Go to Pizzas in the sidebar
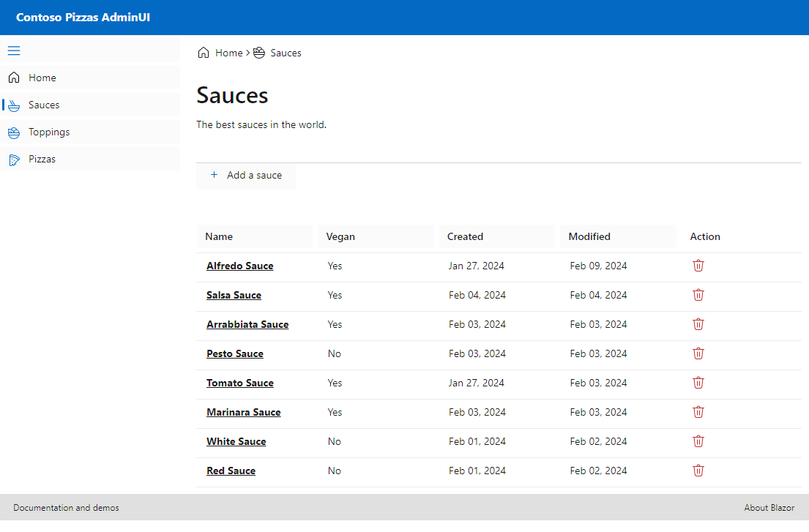The height and width of the screenshot is (532, 809). (42, 159)
